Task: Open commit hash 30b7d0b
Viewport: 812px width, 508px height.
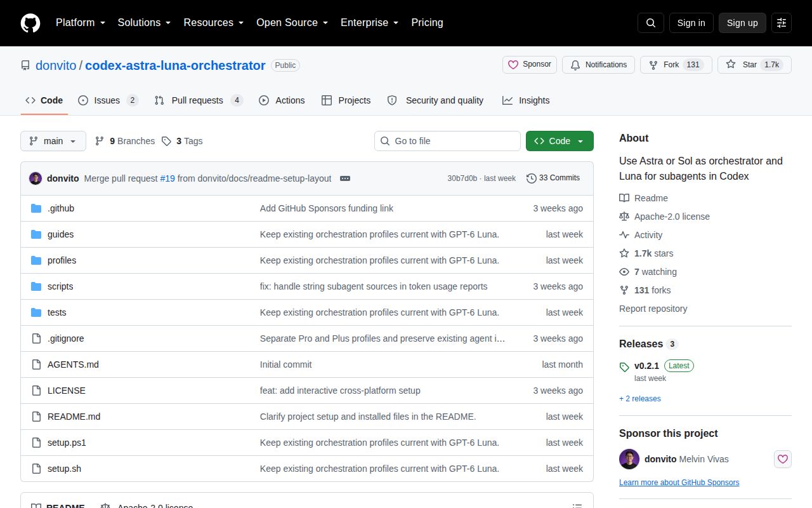Action: [462, 178]
